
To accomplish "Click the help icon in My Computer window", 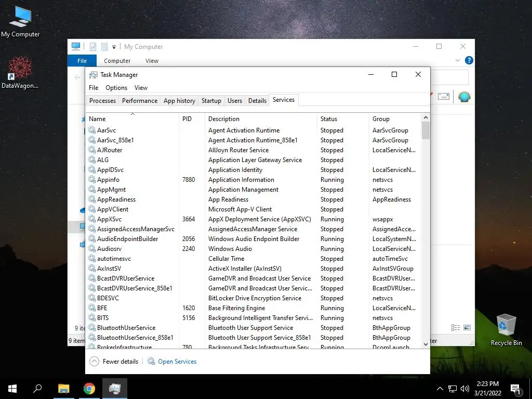I will pos(469,60).
